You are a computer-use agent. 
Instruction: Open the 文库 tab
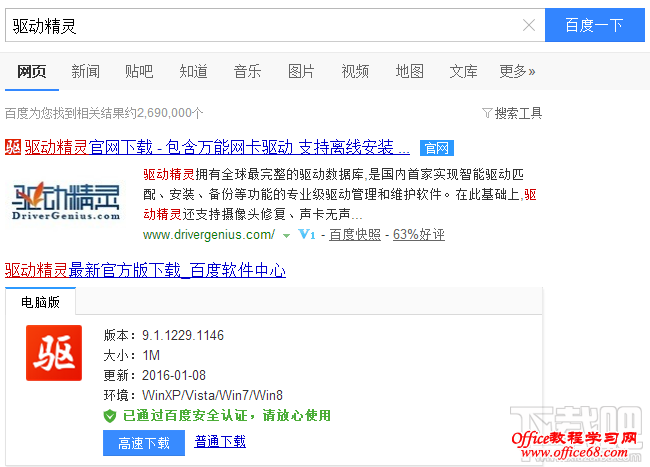coord(463,72)
